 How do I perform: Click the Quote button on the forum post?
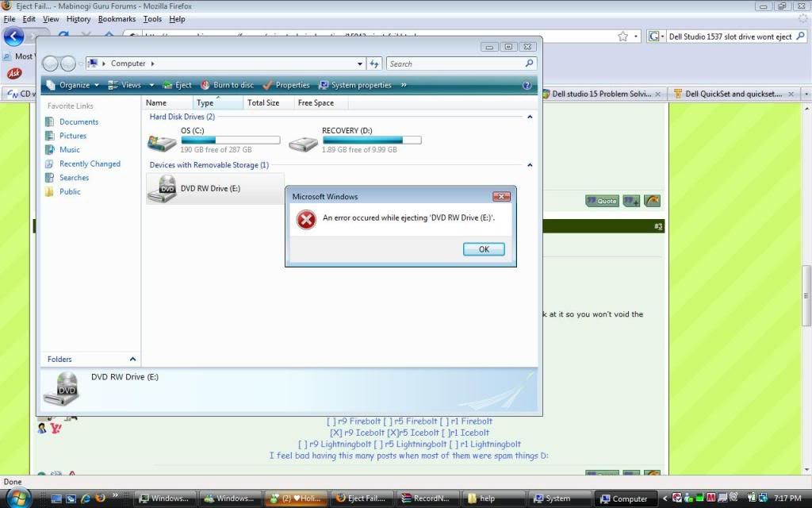(603, 201)
